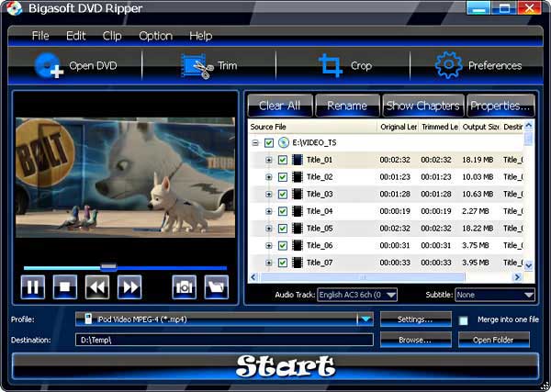The image size is (551, 392).
Task: Open the snapshot folder icon
Action: pos(216,287)
